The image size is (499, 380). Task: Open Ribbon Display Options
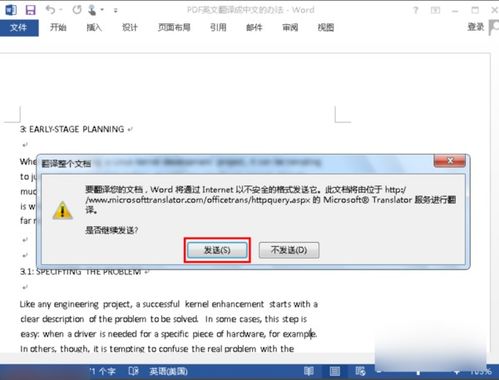click(435, 10)
